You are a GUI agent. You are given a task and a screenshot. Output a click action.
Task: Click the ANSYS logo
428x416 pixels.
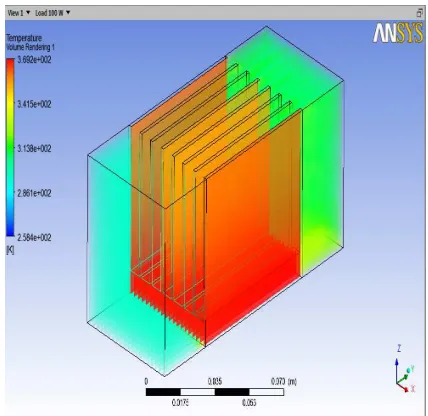point(398,33)
